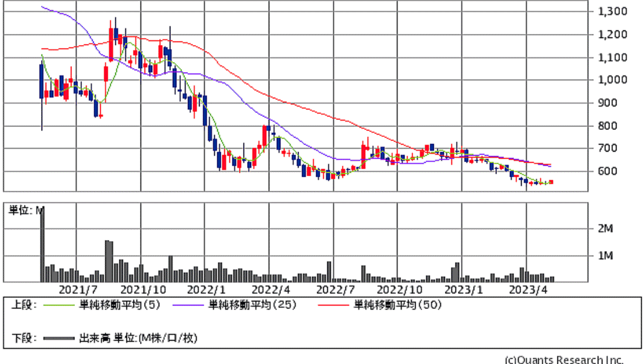Click the green 単純移動平均(5) legend line
This screenshot has height=364, width=644.
(59, 305)
